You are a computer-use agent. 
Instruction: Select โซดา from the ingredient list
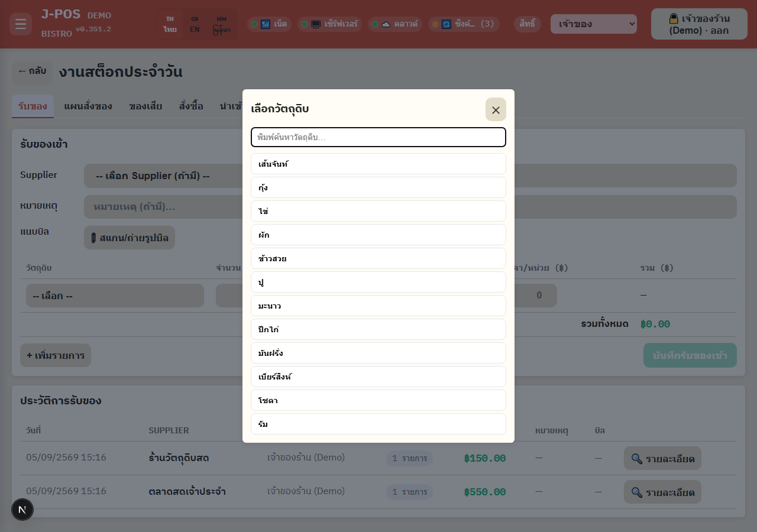[x=378, y=400]
